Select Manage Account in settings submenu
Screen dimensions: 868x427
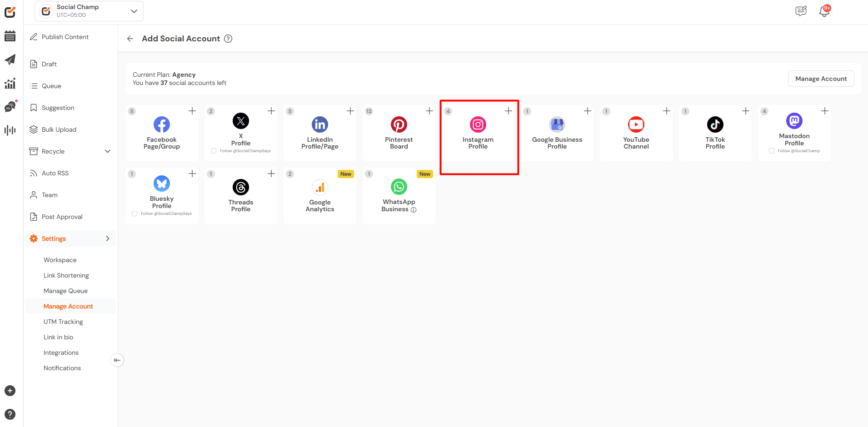(68, 306)
